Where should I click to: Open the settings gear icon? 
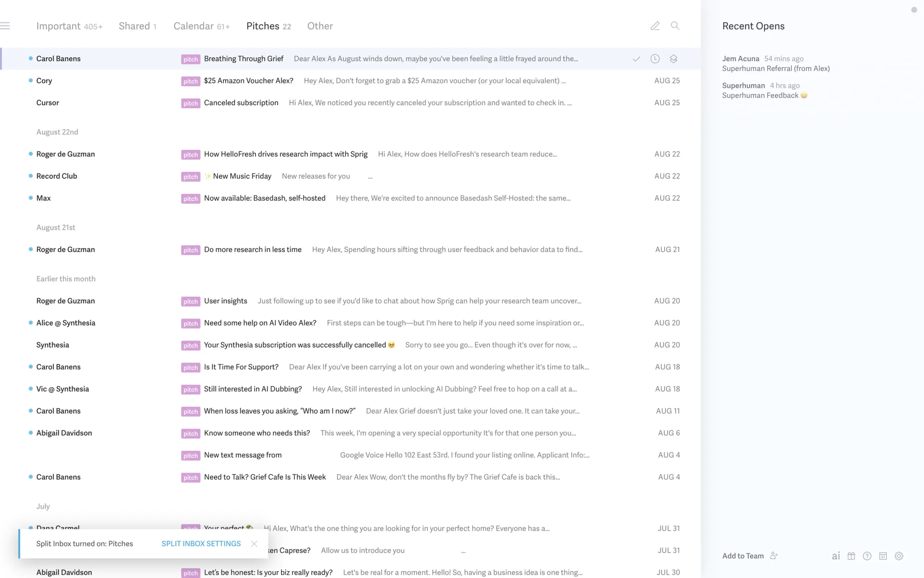coord(899,556)
